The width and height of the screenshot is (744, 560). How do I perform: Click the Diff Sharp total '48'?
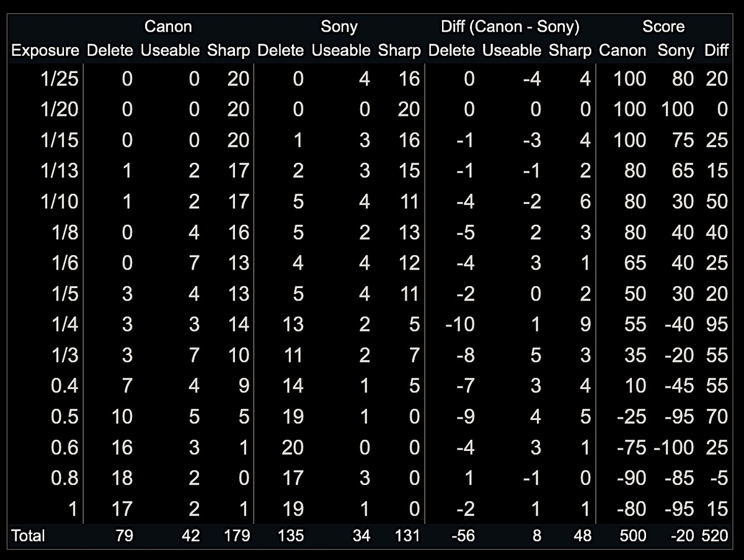[x=583, y=535]
